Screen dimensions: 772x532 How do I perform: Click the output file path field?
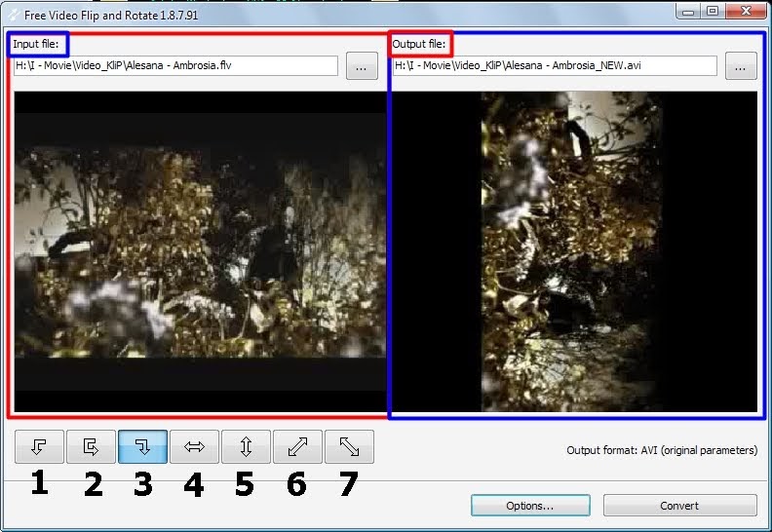(x=555, y=66)
